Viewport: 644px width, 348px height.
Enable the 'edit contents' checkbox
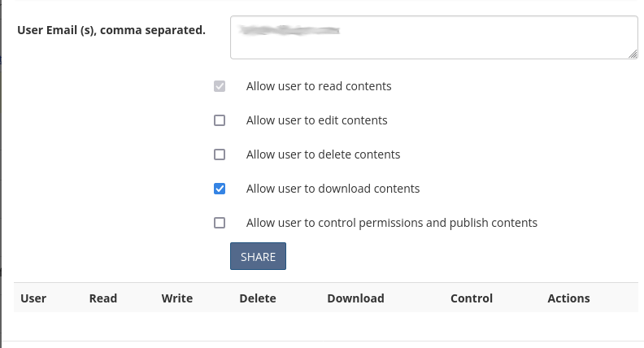point(220,120)
